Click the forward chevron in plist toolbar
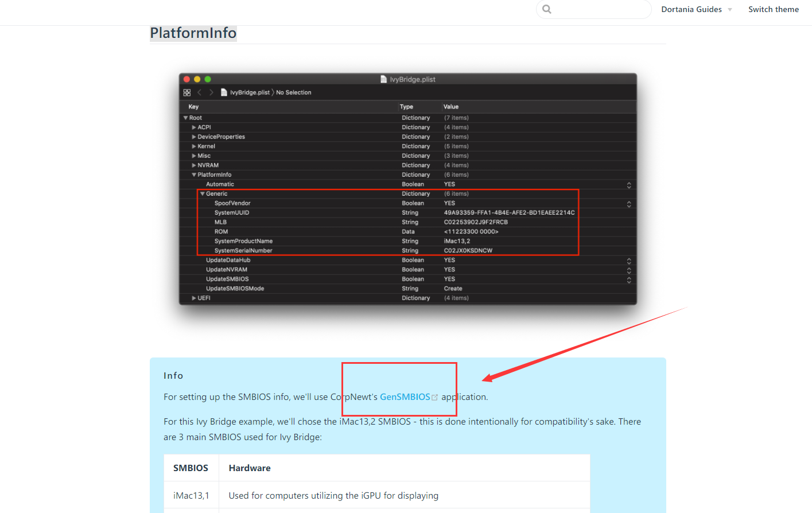This screenshot has height=513, width=812. pos(211,92)
